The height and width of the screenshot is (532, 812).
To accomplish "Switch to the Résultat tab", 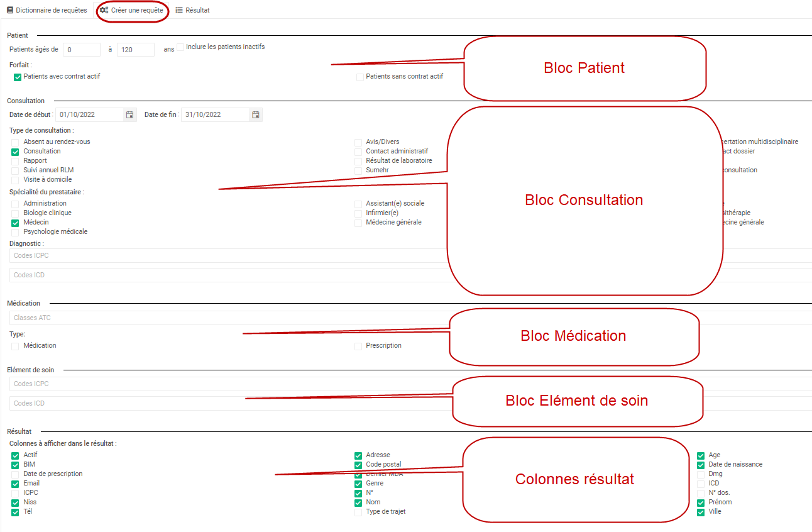I will (x=192, y=10).
